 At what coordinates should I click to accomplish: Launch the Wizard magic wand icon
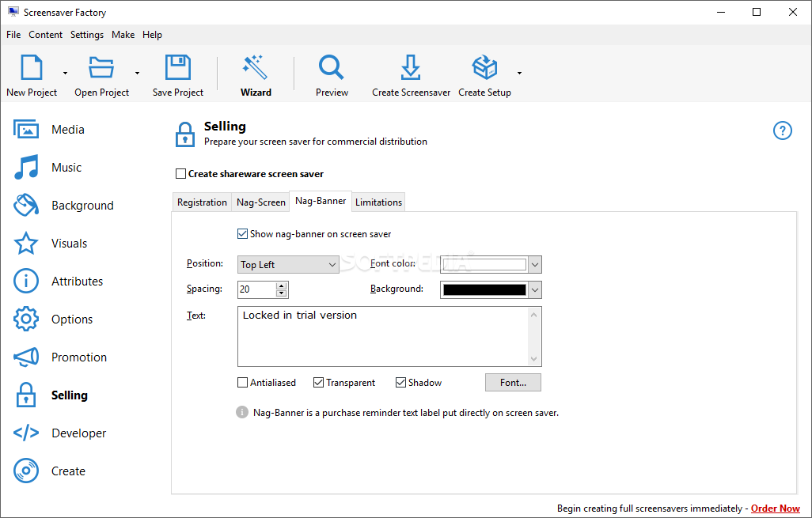[256, 67]
